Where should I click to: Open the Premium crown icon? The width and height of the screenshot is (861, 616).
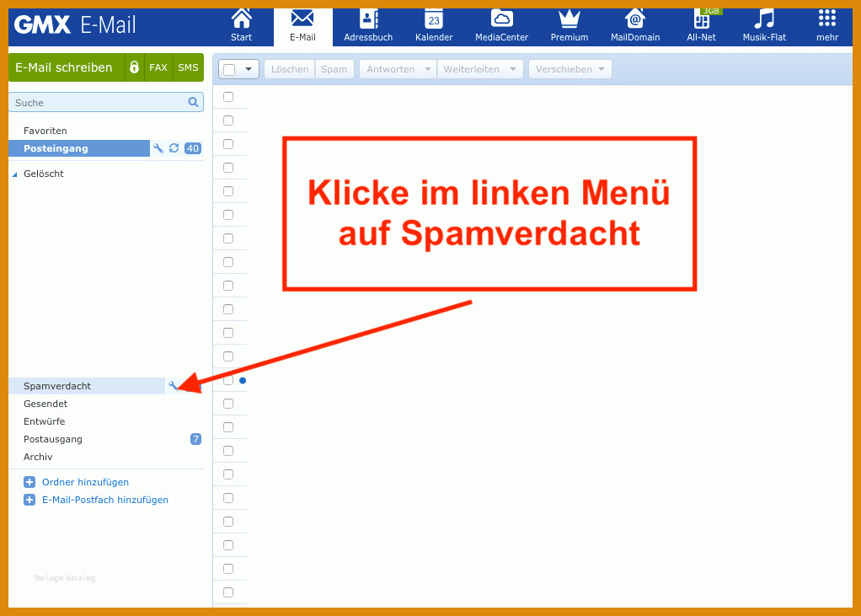click(570, 19)
